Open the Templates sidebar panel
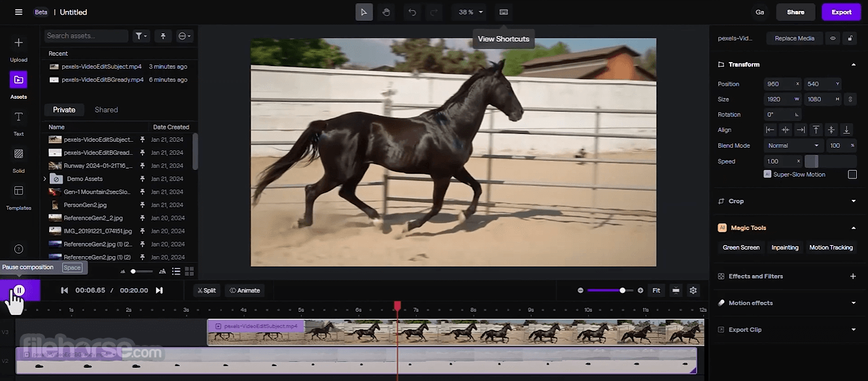 click(x=18, y=196)
